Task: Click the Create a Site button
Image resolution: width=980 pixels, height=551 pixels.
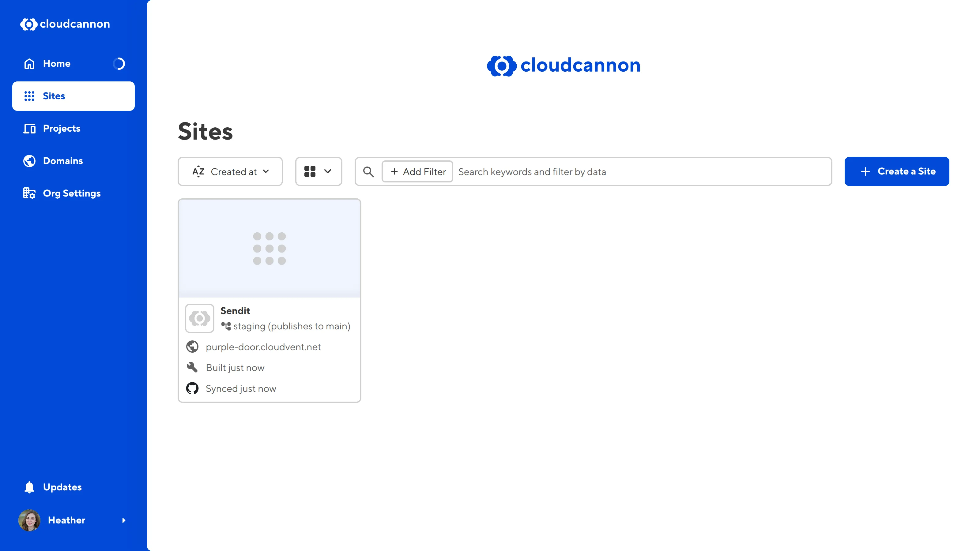Action: pos(897,171)
